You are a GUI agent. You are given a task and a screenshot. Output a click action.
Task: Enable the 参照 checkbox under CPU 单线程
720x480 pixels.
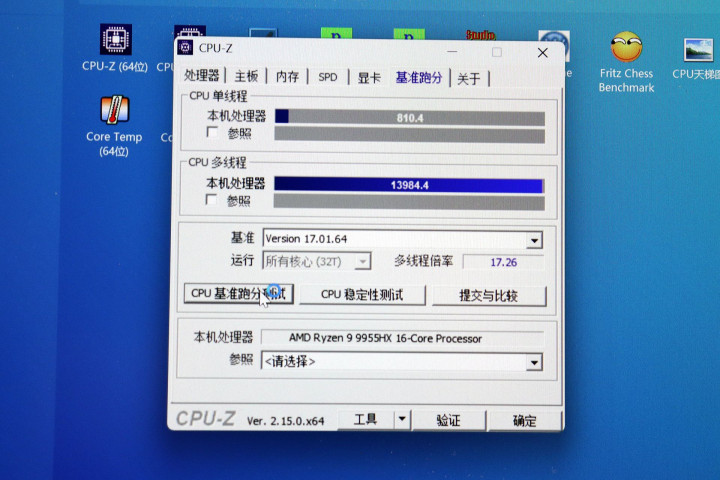point(212,132)
